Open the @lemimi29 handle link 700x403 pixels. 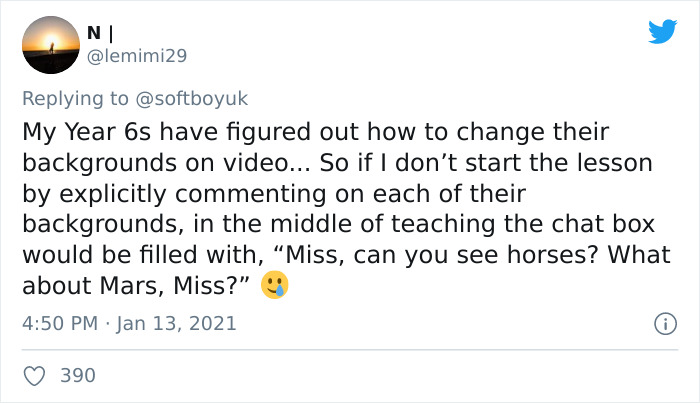142,57
